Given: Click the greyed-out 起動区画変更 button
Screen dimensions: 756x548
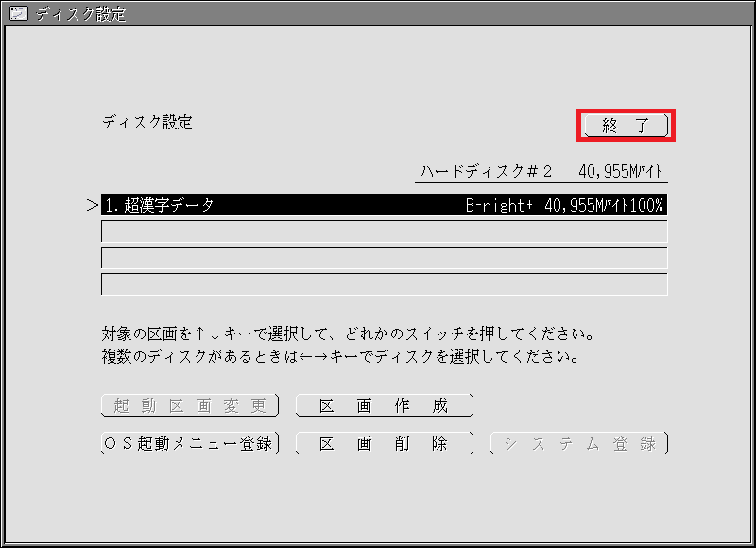Looking at the screenshot, I should (x=189, y=406).
